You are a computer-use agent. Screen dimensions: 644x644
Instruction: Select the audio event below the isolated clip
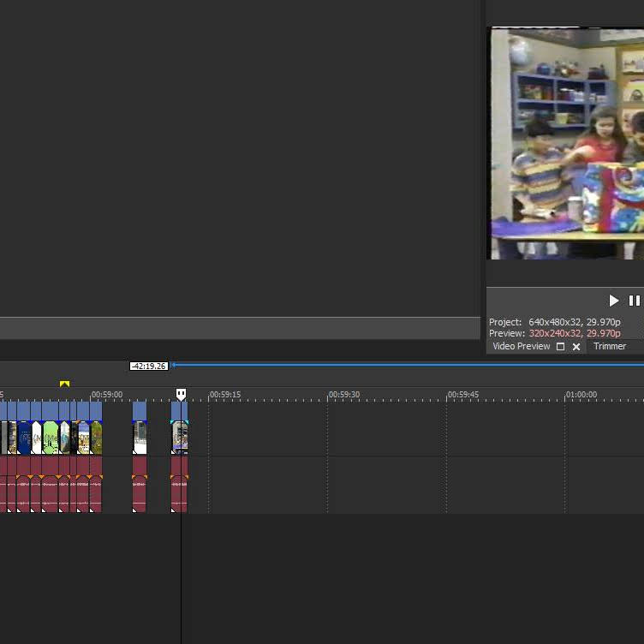[140, 494]
